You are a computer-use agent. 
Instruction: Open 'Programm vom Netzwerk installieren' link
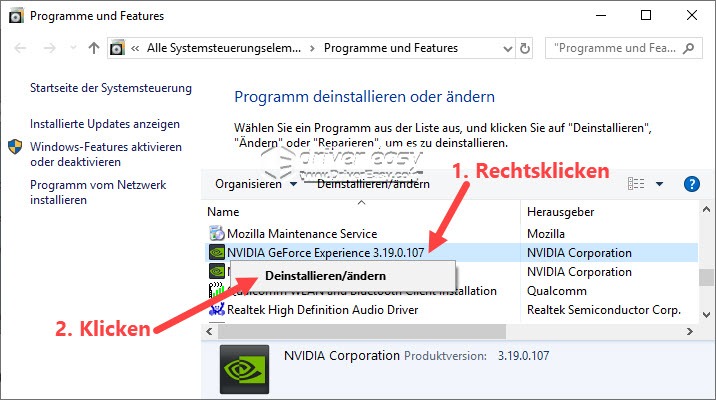98,192
